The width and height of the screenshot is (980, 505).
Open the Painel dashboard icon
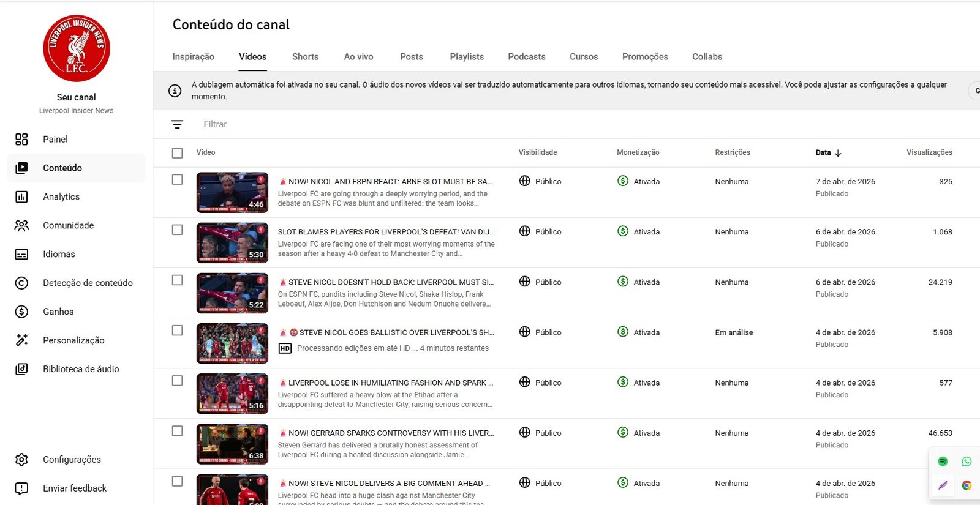[x=21, y=140]
